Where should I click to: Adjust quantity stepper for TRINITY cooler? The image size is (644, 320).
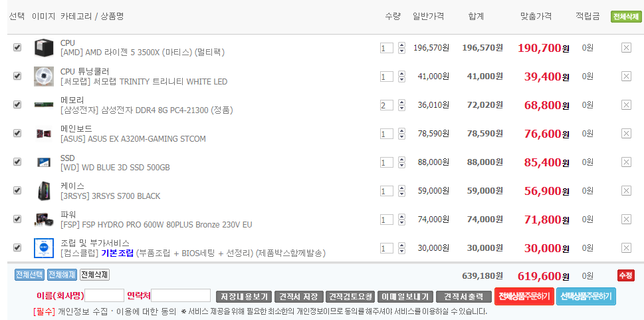401,77
